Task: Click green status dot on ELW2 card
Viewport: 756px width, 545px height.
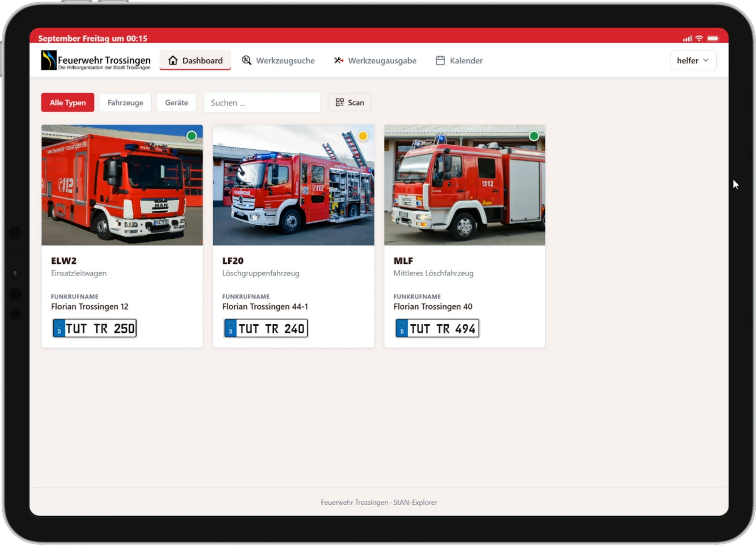Action: (x=192, y=136)
